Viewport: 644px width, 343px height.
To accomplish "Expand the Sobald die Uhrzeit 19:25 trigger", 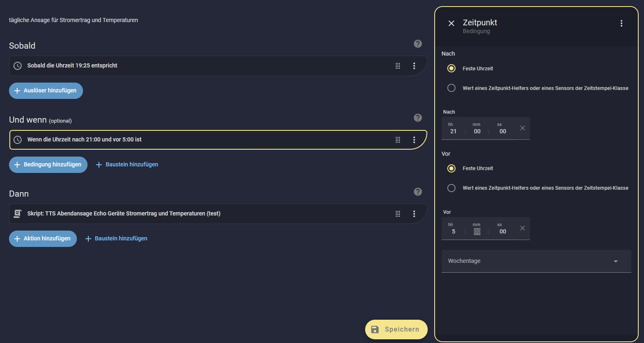I will [x=164, y=66].
